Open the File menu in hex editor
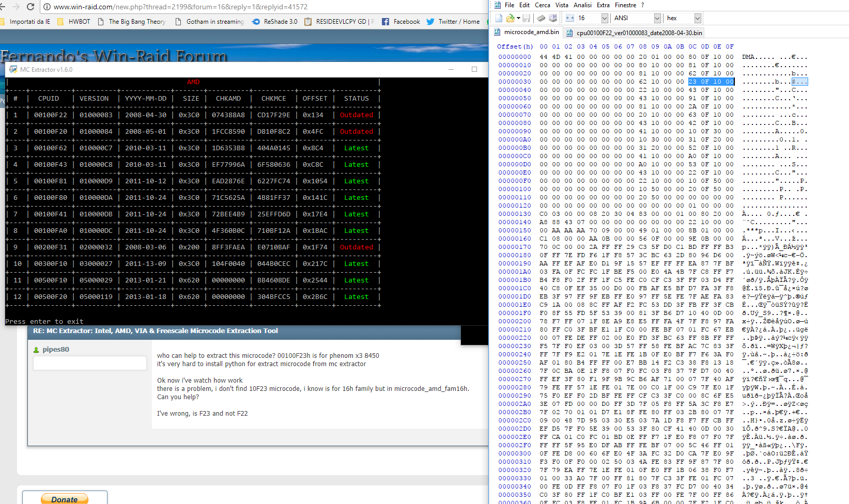The image size is (849, 504). pos(510,5)
